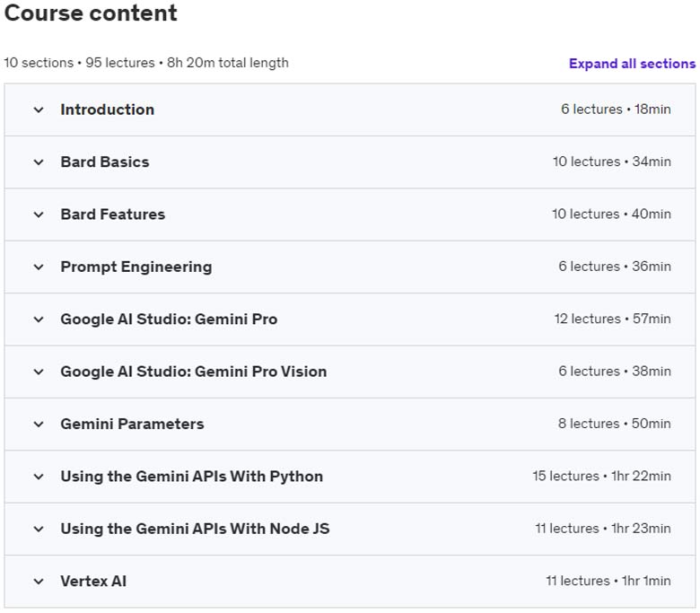Open the Introduction section title
The image size is (700, 613).
[108, 109]
